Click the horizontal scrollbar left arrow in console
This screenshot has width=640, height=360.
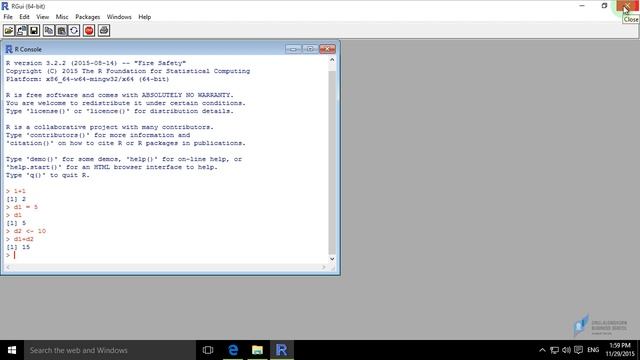pos(8,267)
